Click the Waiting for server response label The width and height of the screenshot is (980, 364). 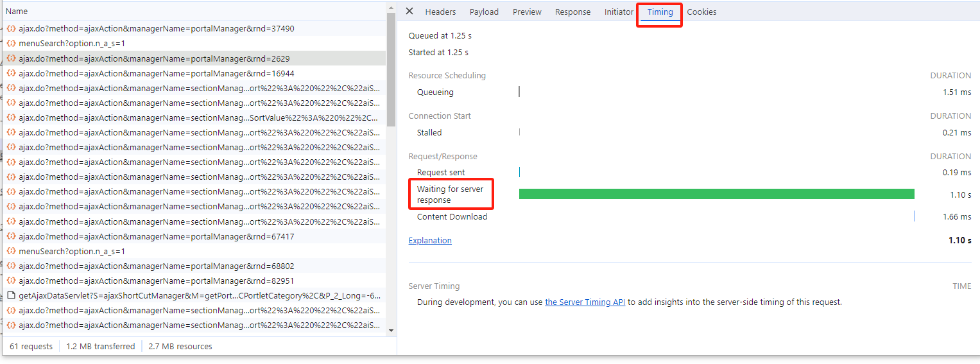(451, 195)
